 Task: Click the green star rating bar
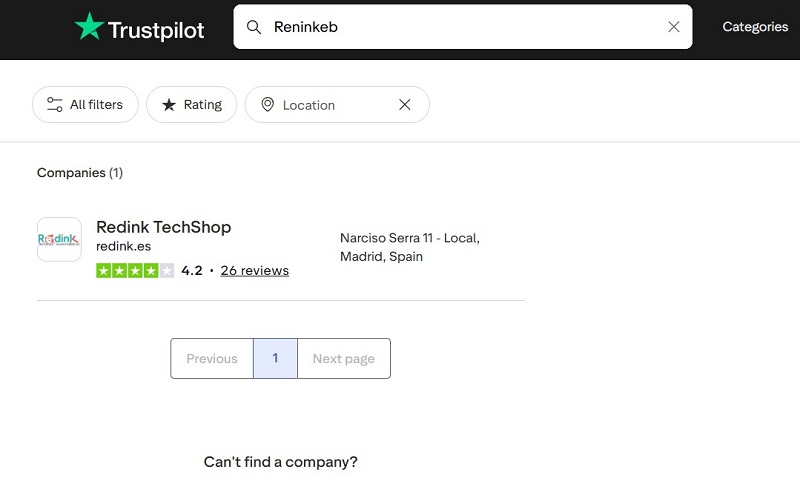pos(135,270)
